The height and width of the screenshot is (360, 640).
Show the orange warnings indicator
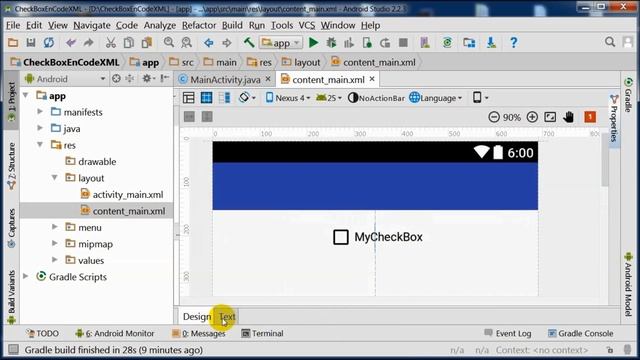pos(590,117)
